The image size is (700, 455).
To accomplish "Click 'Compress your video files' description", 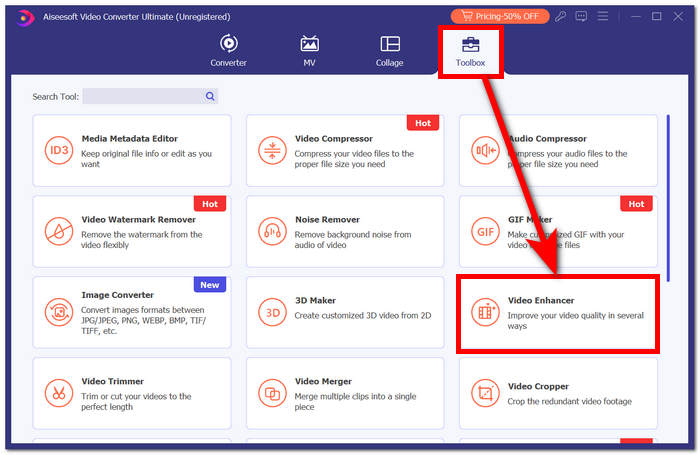I will point(354,159).
